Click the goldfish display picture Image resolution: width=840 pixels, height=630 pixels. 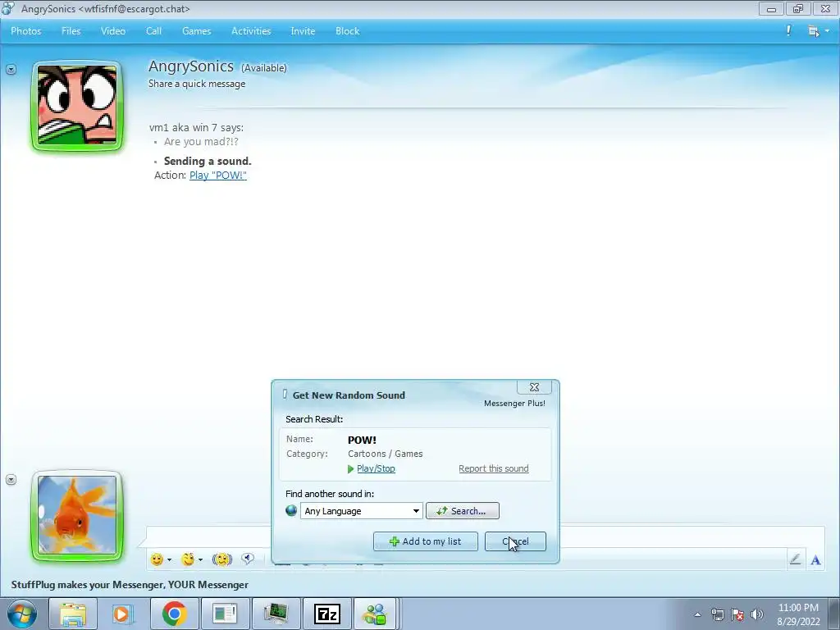[77, 515]
